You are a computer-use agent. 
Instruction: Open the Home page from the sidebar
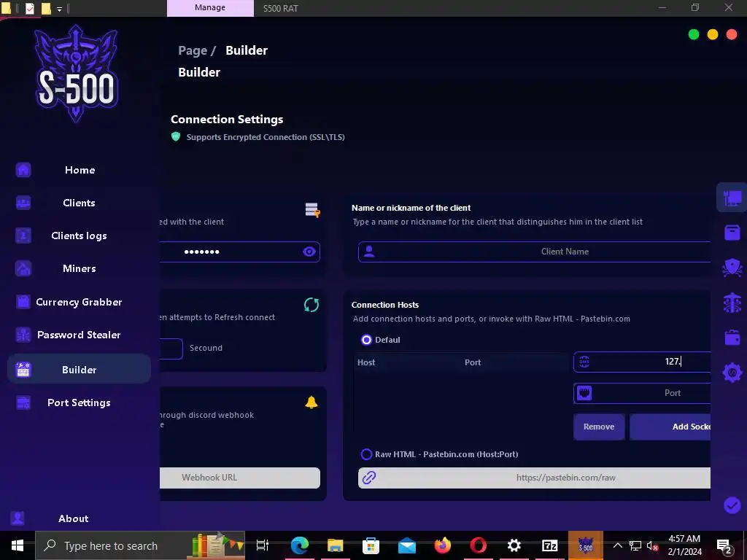[79, 170]
